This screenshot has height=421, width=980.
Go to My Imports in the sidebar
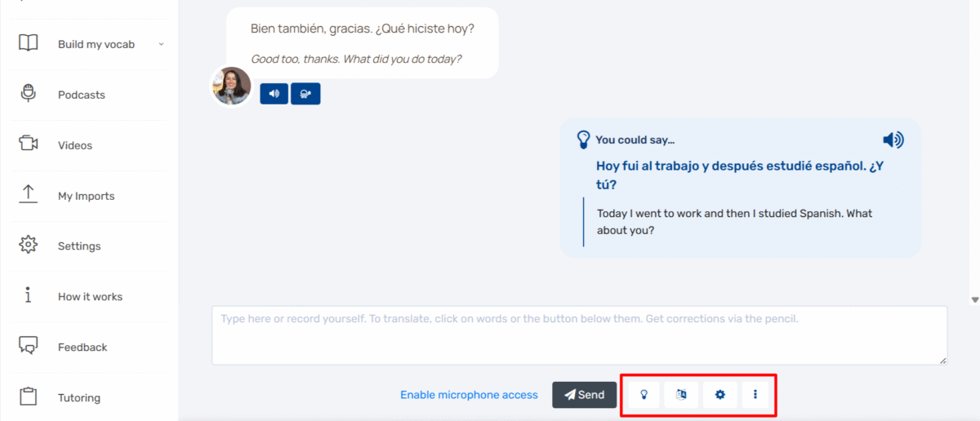point(86,196)
